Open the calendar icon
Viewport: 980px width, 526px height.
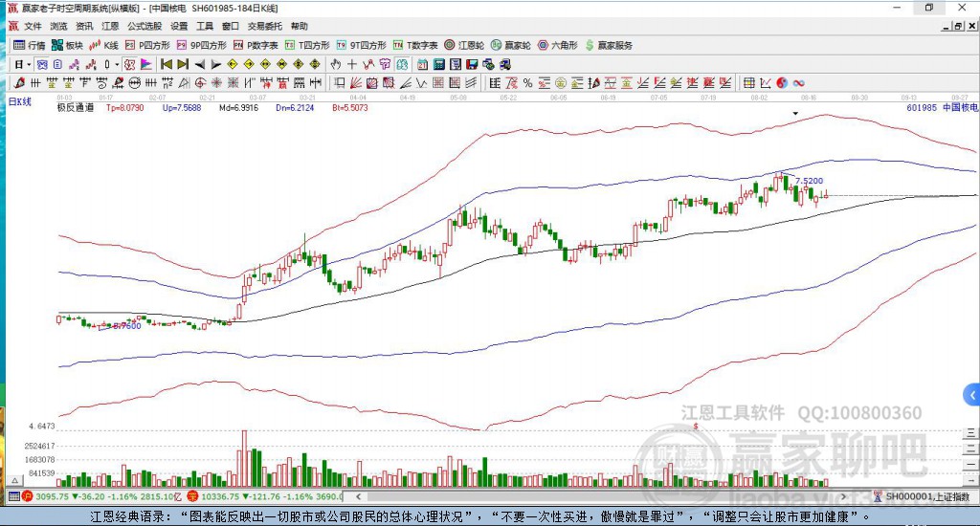(x=422, y=64)
